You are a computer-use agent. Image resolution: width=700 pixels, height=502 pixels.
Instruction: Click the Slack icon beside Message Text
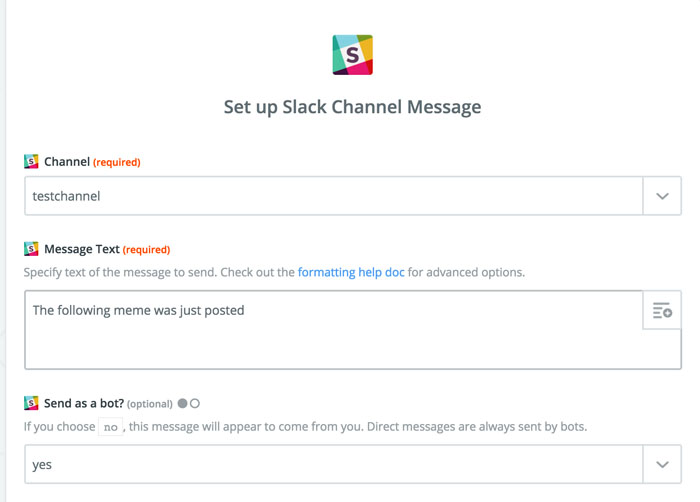pos(31,249)
